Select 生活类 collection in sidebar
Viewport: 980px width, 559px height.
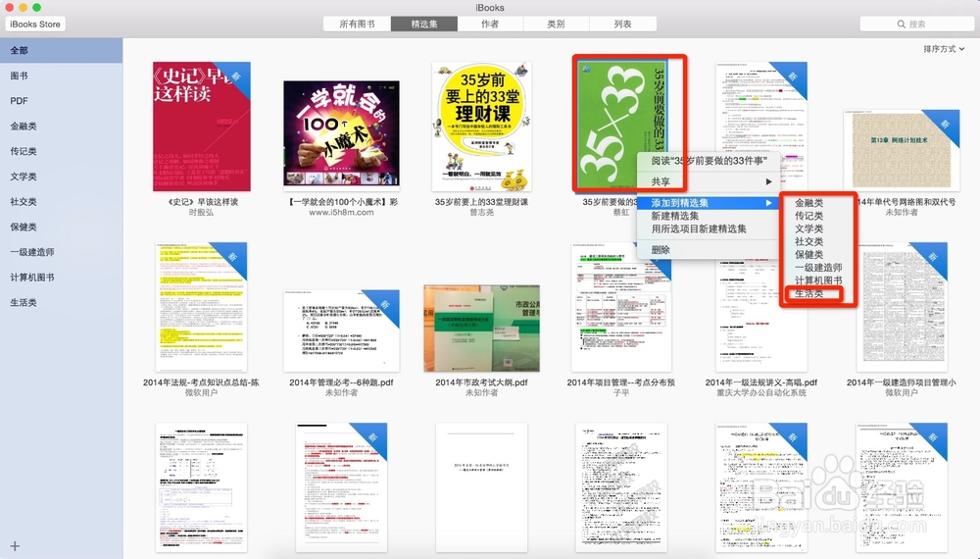[61, 303]
